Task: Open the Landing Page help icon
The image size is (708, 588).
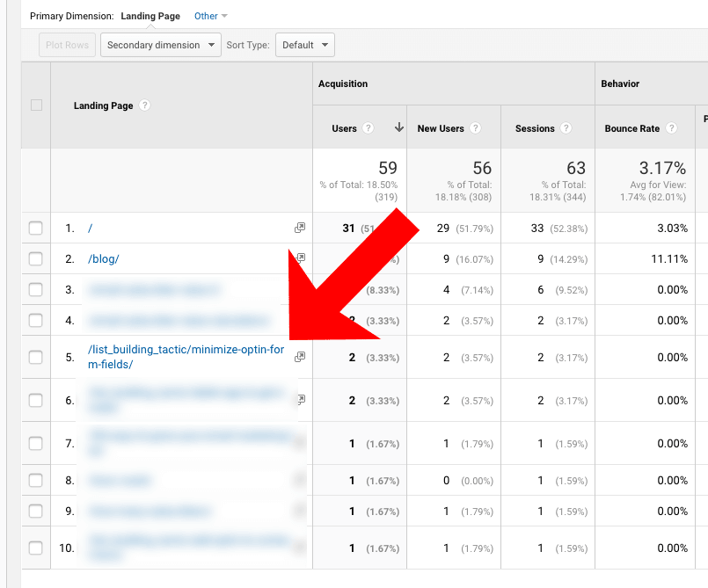Action: click(144, 105)
